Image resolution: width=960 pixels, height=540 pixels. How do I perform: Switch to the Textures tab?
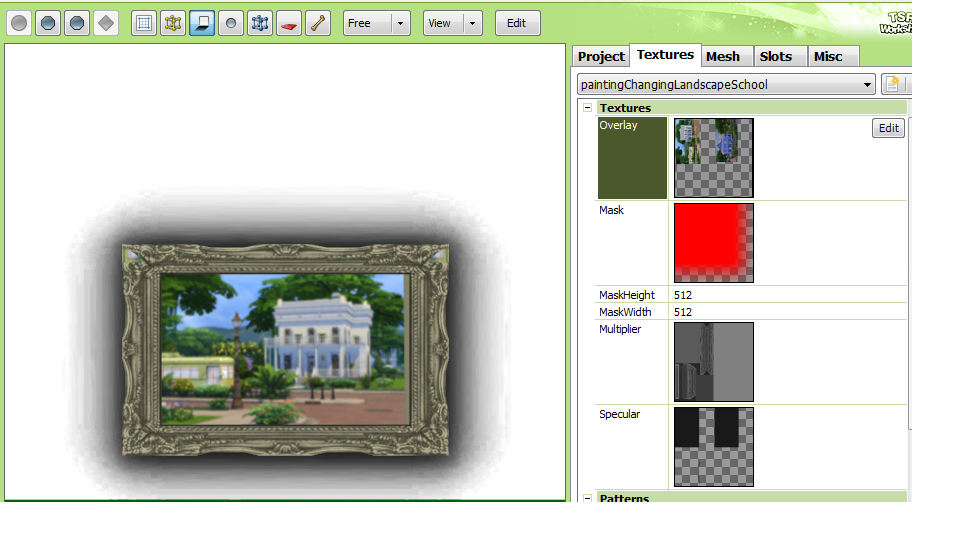tap(666, 55)
